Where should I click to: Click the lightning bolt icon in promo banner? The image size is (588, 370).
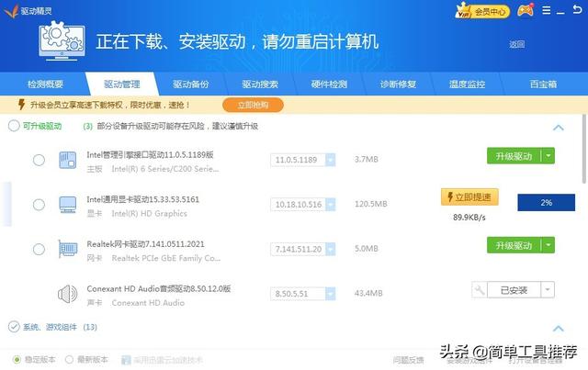point(21,105)
